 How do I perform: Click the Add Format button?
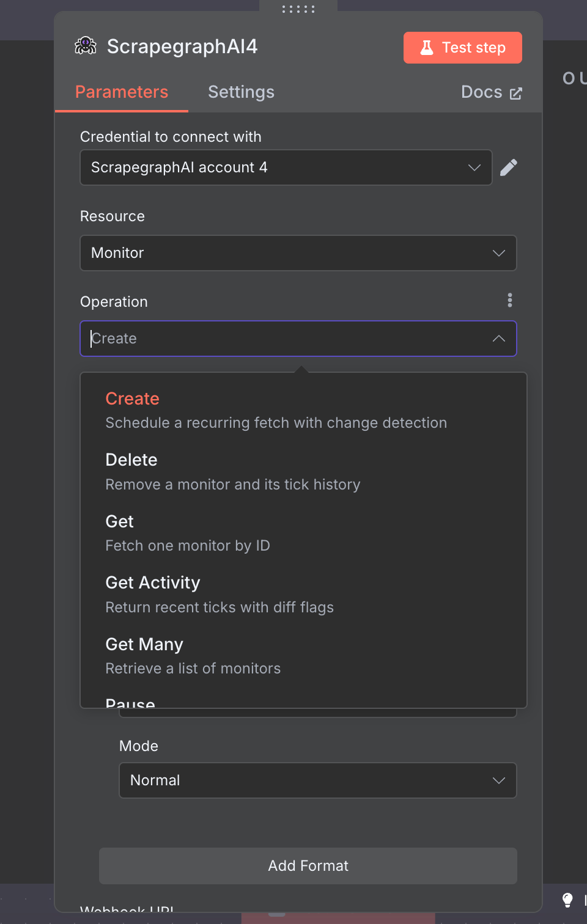click(308, 866)
